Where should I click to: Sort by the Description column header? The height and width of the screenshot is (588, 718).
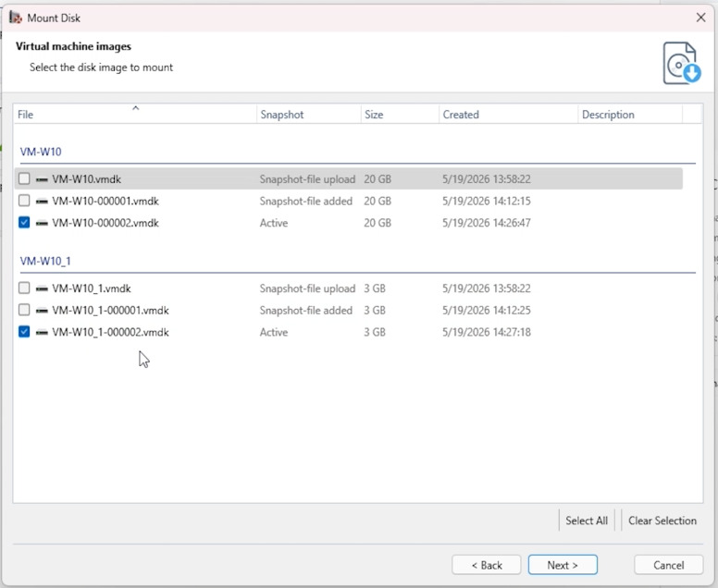pyautogui.click(x=630, y=115)
